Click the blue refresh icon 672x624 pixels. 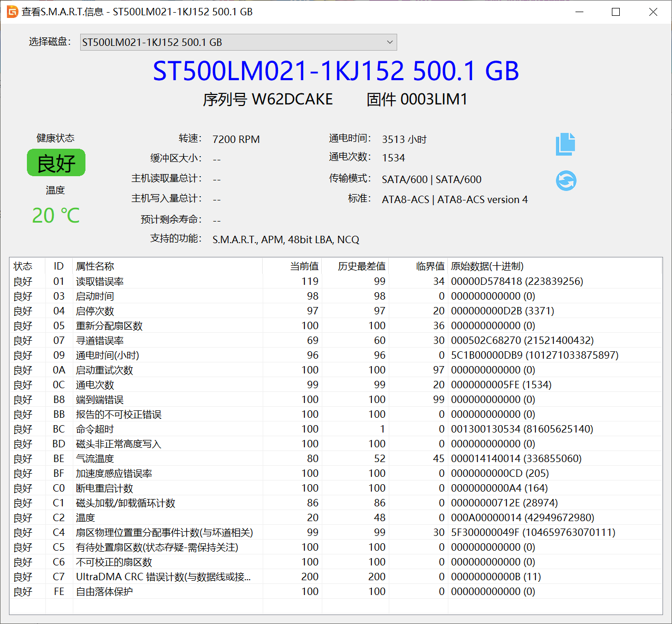(566, 181)
